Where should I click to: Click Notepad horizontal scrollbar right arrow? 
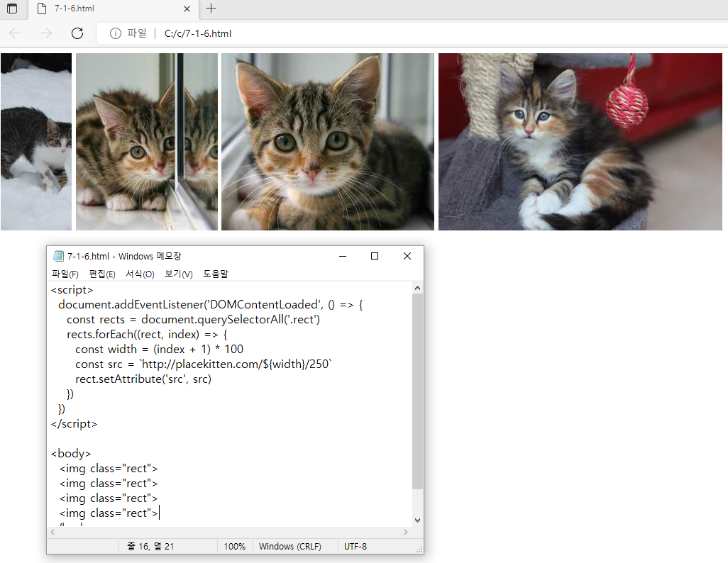point(406,532)
